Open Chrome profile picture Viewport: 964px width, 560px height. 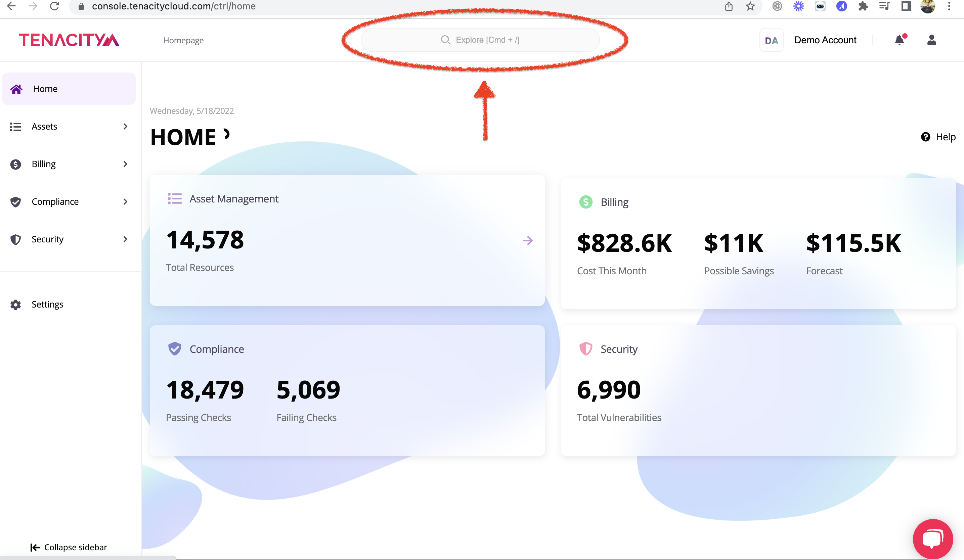[x=928, y=6]
